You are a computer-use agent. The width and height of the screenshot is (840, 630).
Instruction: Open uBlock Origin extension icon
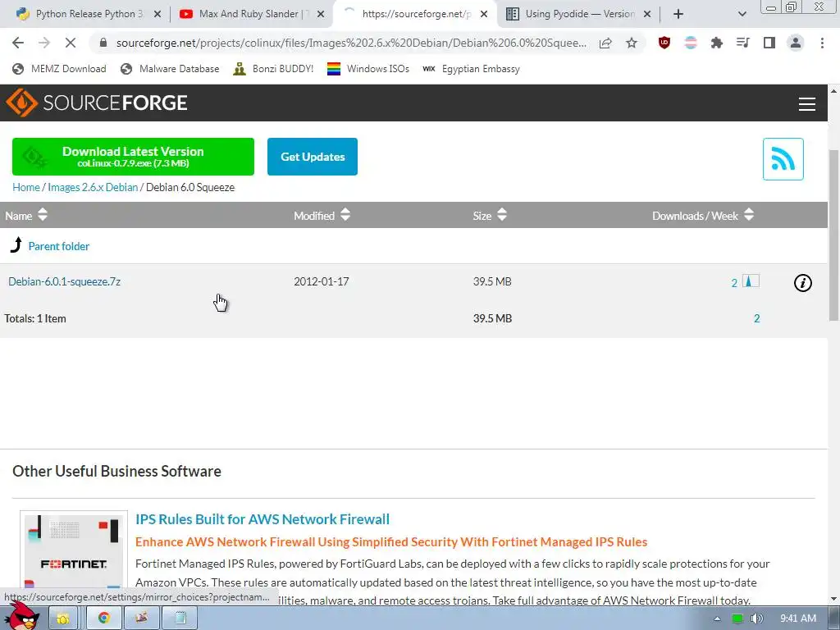pyautogui.click(x=664, y=43)
